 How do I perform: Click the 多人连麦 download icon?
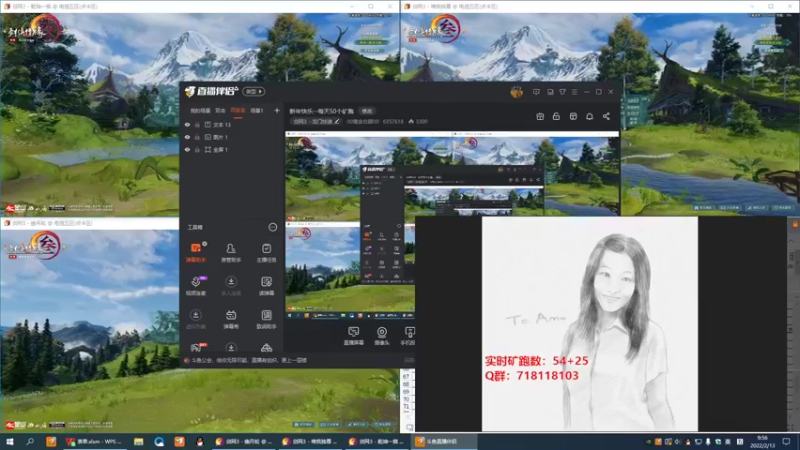click(x=231, y=282)
